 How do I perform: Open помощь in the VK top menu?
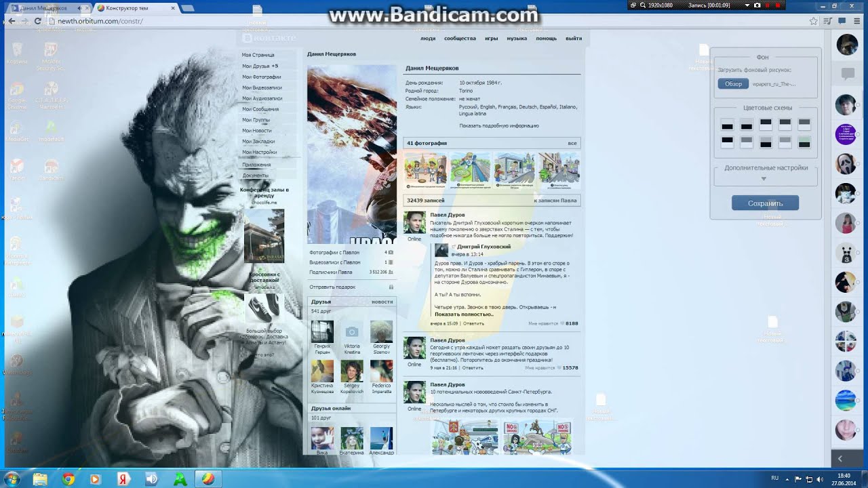tap(547, 39)
